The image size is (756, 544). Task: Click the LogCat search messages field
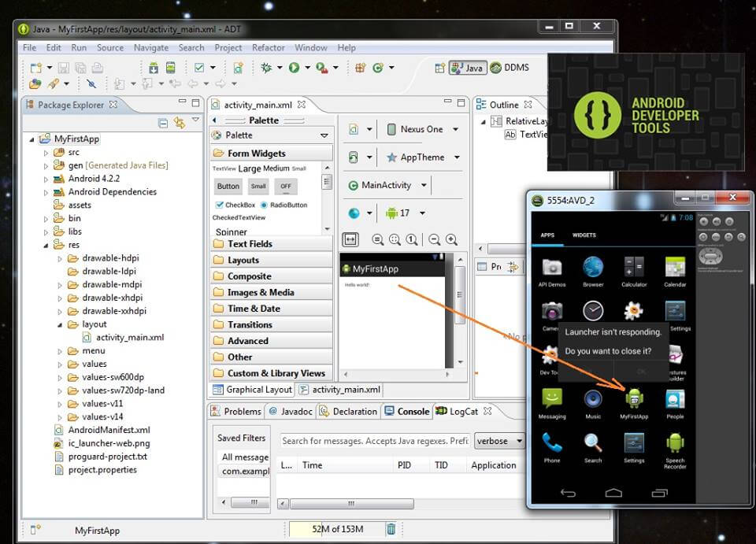(x=375, y=441)
